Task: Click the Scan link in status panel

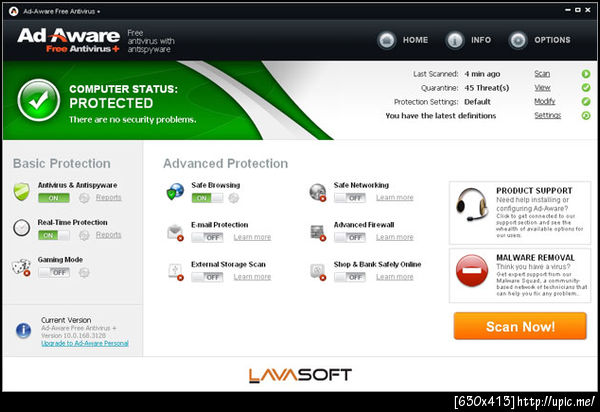Action: (x=542, y=74)
